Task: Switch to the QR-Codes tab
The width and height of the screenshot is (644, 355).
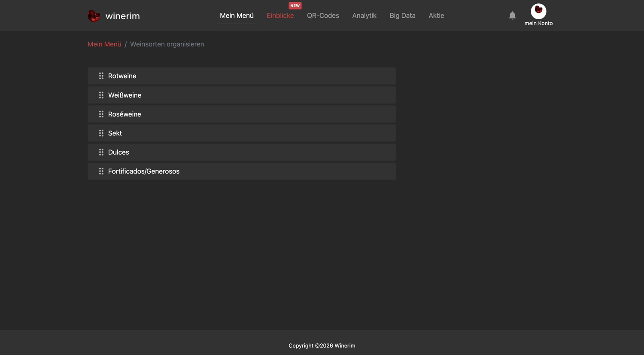Action: (323, 15)
